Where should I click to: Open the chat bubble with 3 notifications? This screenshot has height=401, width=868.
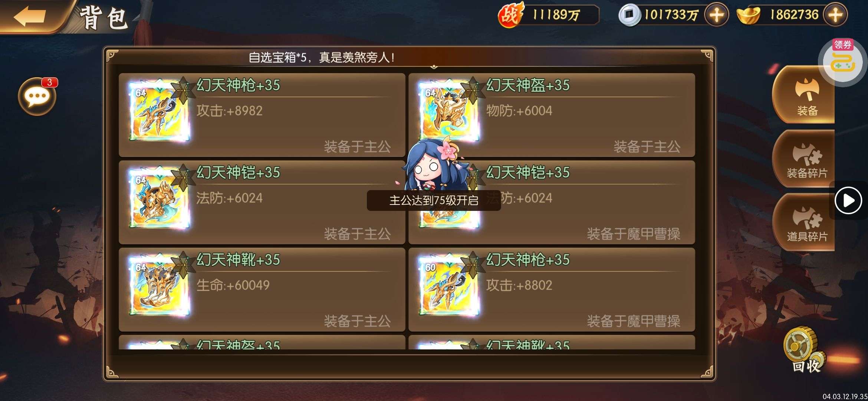pos(37,97)
